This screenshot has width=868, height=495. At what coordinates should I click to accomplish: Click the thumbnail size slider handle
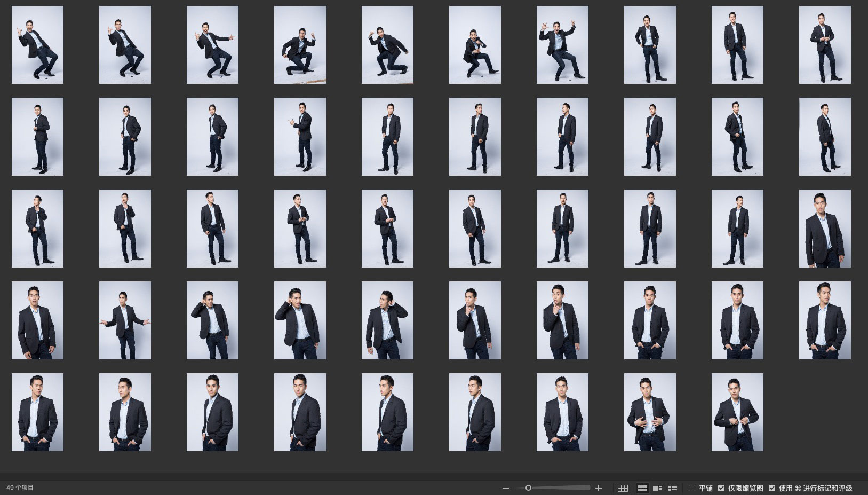(x=528, y=488)
